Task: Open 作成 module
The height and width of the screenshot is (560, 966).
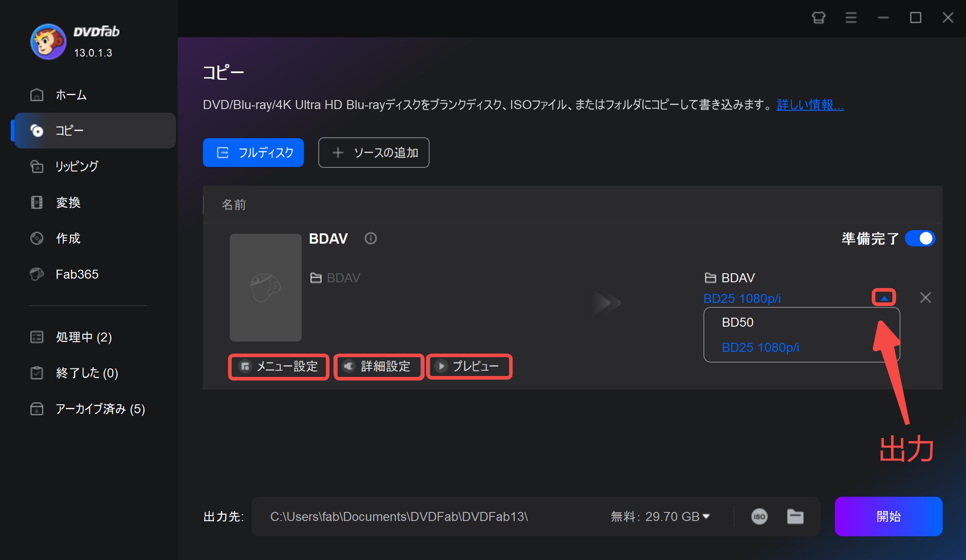Action: click(x=94, y=238)
